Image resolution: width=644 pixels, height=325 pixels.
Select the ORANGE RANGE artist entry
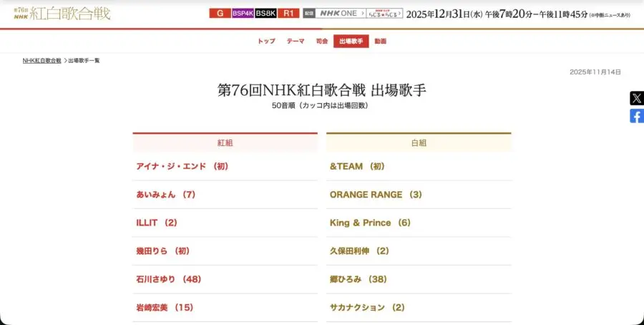click(376, 194)
